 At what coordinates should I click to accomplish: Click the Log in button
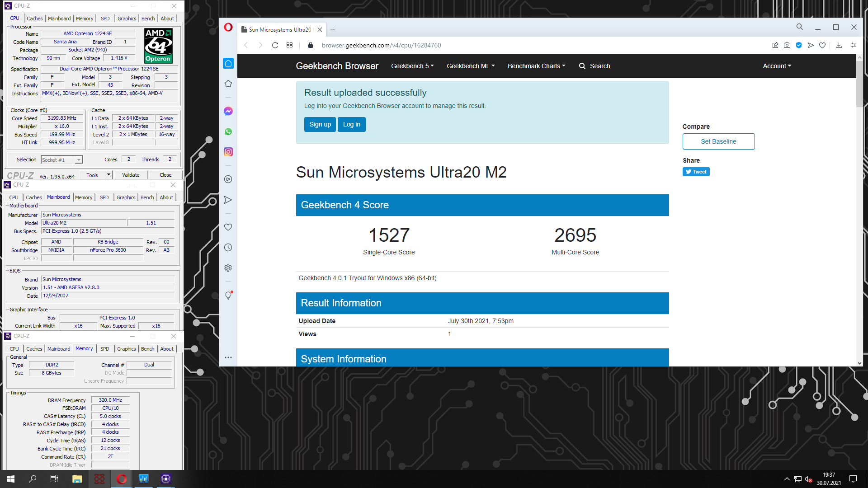click(352, 124)
